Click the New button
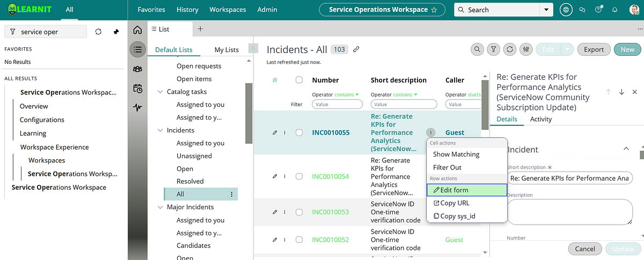This screenshot has width=644, height=260. pyautogui.click(x=627, y=49)
